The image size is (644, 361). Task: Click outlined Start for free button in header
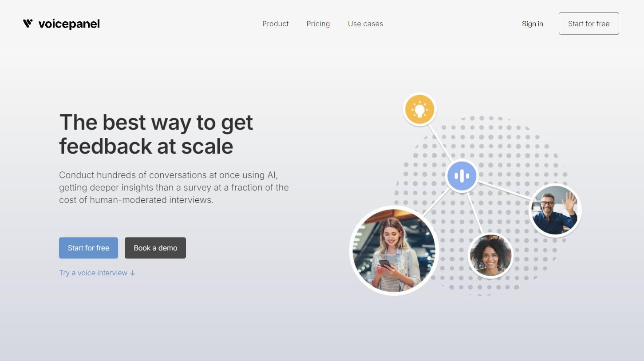pyautogui.click(x=589, y=24)
